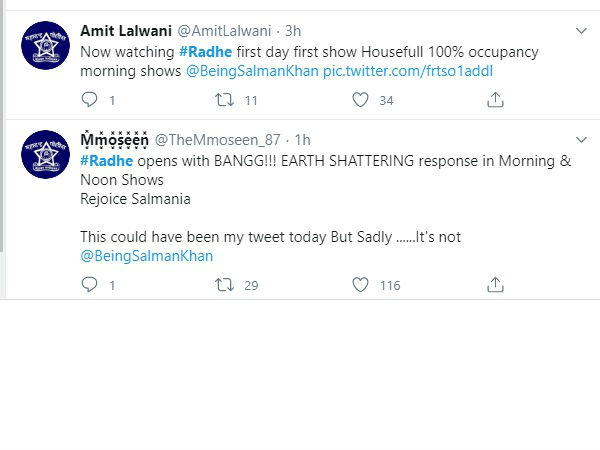The width and height of the screenshot is (600, 450).
Task: Expand options chevron on Mmoseen's tweet
Action: coord(581,140)
